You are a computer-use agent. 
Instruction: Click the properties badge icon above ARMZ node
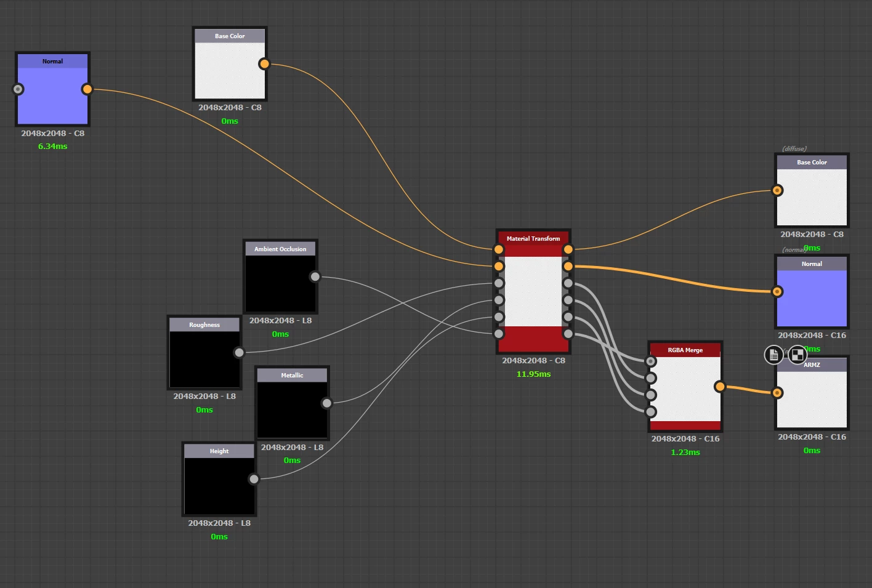774,355
